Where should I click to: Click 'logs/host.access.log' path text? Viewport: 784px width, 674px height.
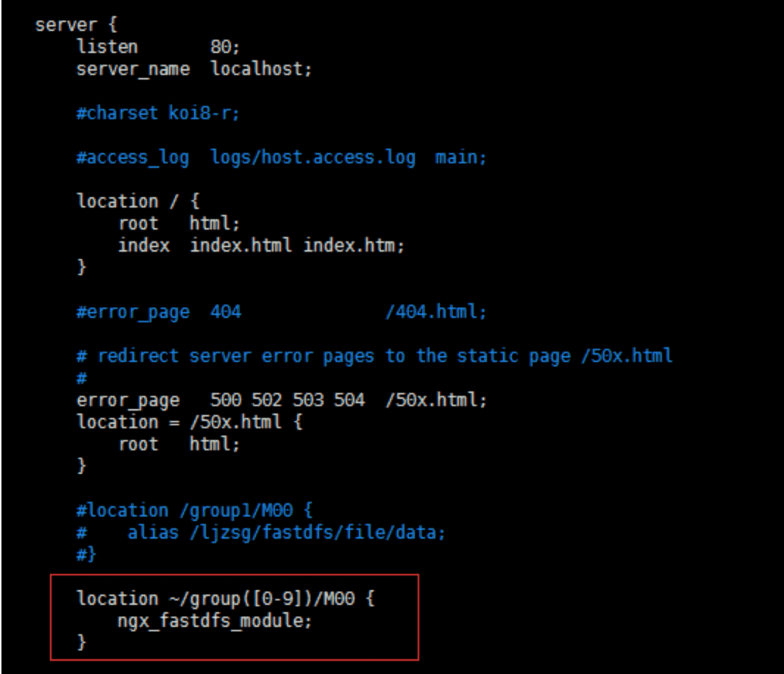pos(313,157)
